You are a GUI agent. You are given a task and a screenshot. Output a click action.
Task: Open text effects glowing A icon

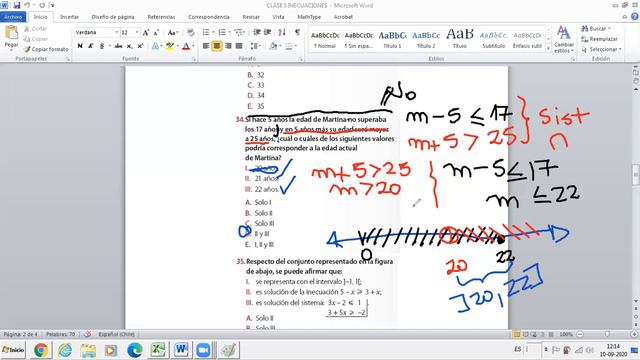point(156,46)
